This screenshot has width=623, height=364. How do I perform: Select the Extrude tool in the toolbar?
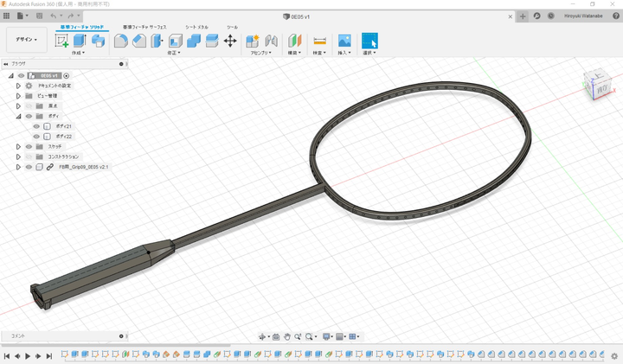(80, 41)
